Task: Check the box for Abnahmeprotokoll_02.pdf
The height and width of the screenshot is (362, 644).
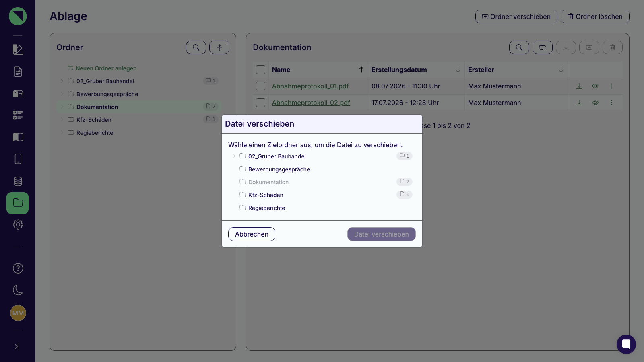Action: tap(261, 103)
